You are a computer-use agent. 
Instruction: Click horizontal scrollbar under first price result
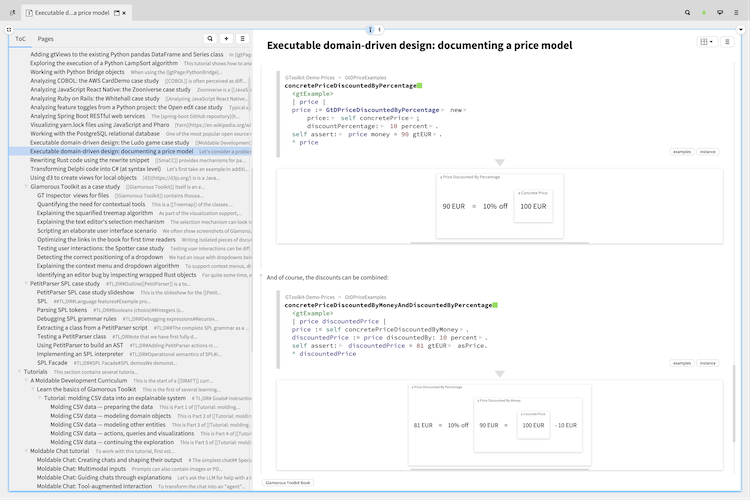click(499, 243)
